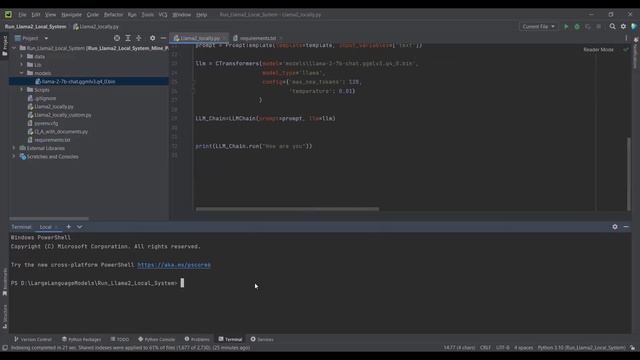Open Terminal panel settings gear
The image size is (640, 360).
tap(615, 227)
